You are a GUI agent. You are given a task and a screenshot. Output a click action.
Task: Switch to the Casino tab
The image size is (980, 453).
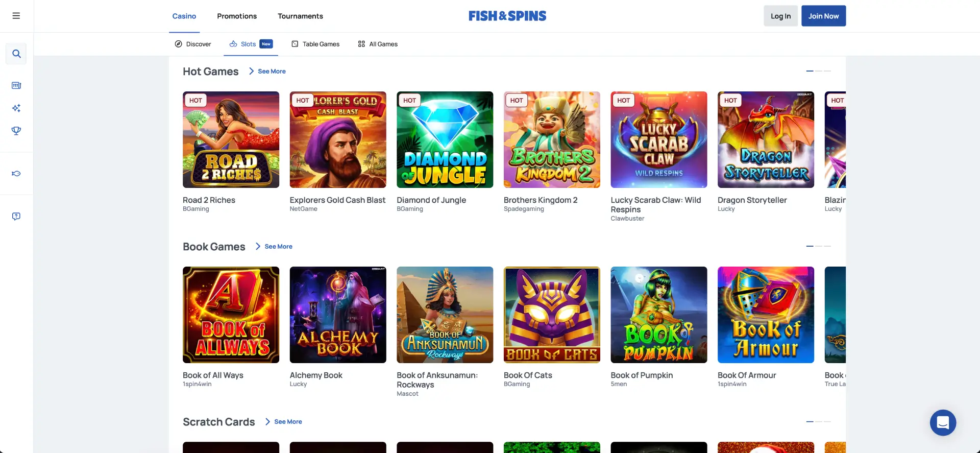click(184, 16)
